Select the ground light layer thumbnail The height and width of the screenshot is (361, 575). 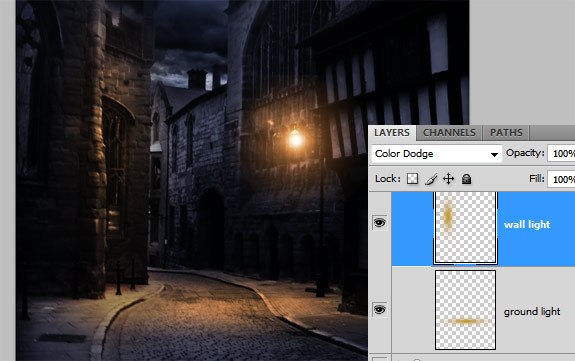(x=465, y=310)
